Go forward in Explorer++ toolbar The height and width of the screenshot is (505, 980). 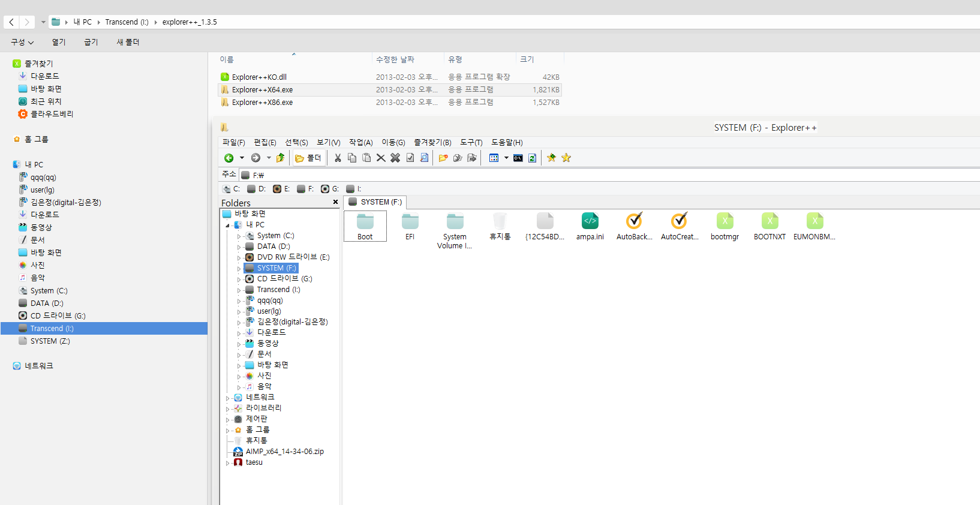255,158
